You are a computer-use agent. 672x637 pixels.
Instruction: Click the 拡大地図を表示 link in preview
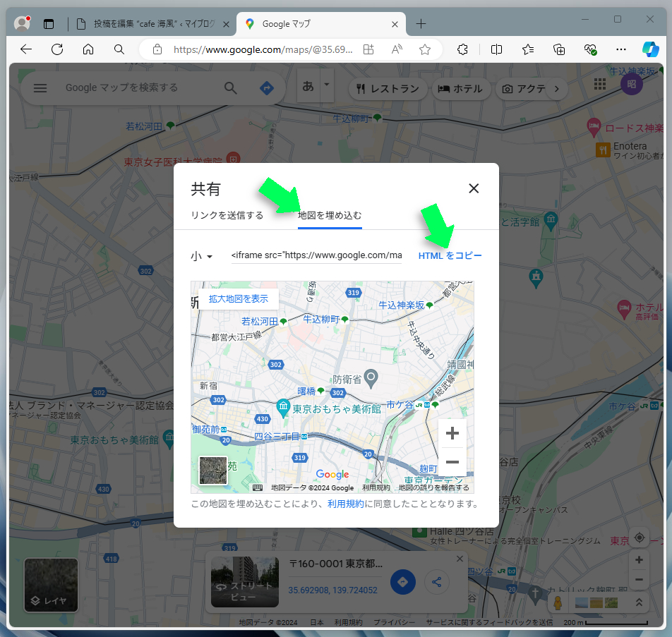[x=239, y=298]
